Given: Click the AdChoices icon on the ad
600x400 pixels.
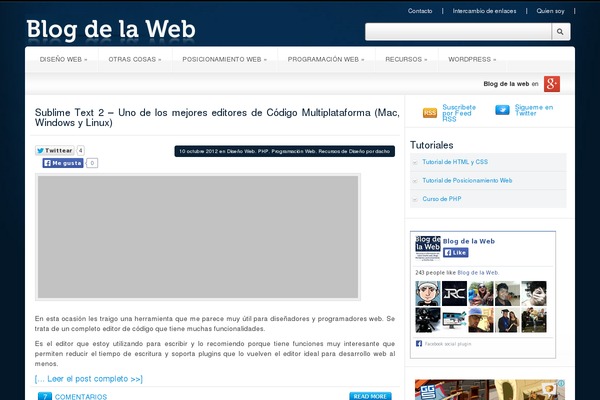Looking at the screenshot, I should (561, 383).
